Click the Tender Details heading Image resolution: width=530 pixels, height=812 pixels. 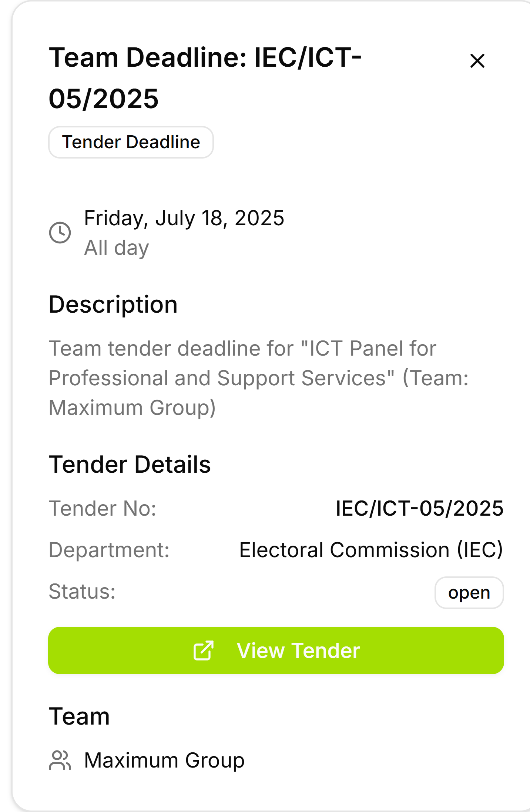130,465
